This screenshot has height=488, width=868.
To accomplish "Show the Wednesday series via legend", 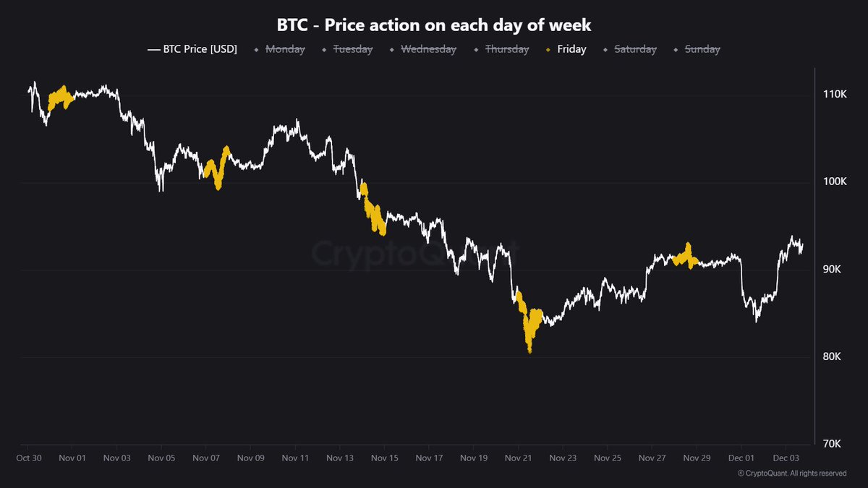I will tap(428, 49).
